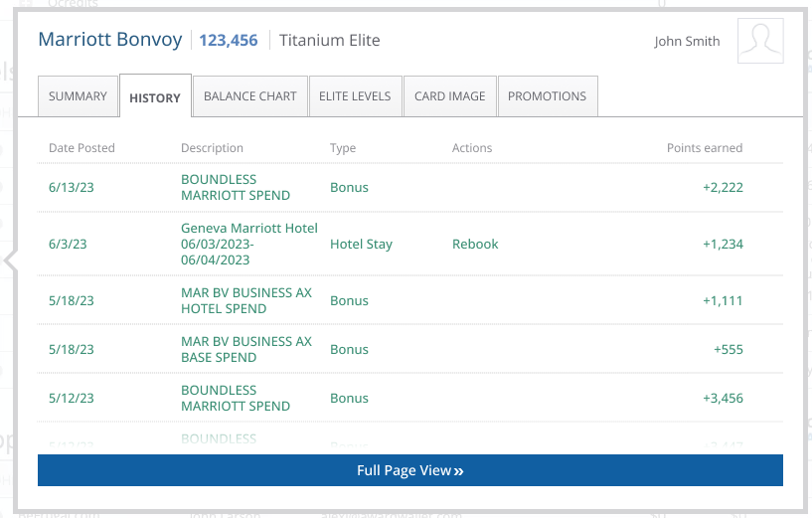Click the John Smith account name
Viewport: 812px width, 518px height.
click(x=687, y=42)
